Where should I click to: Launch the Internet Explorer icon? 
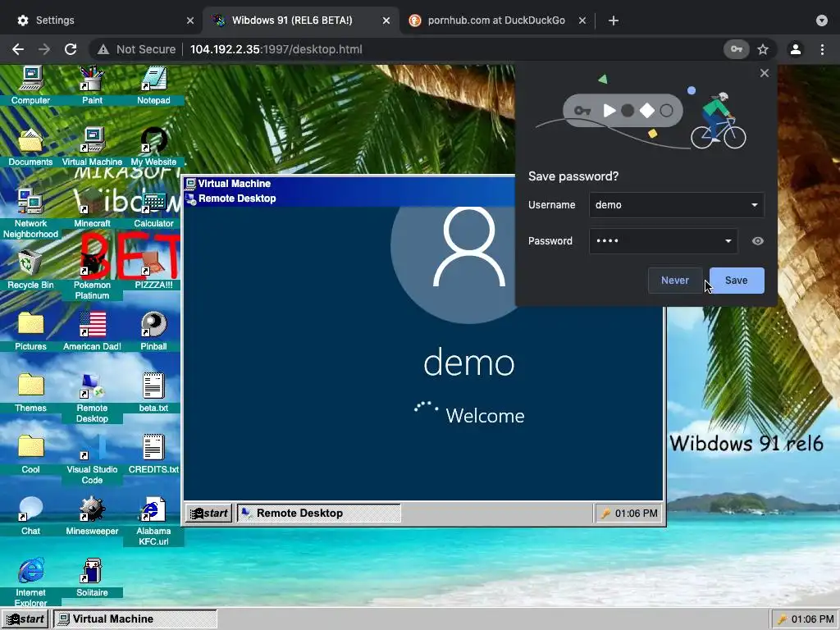coord(30,583)
